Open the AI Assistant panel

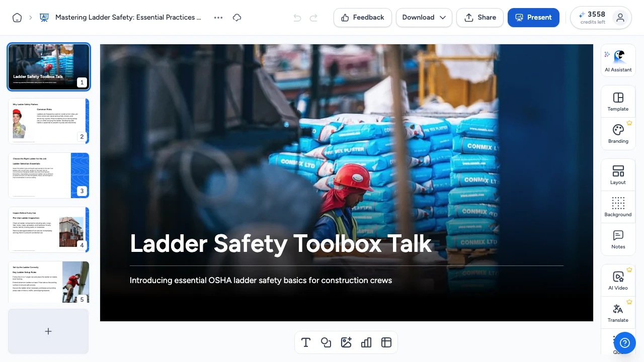tap(618, 60)
